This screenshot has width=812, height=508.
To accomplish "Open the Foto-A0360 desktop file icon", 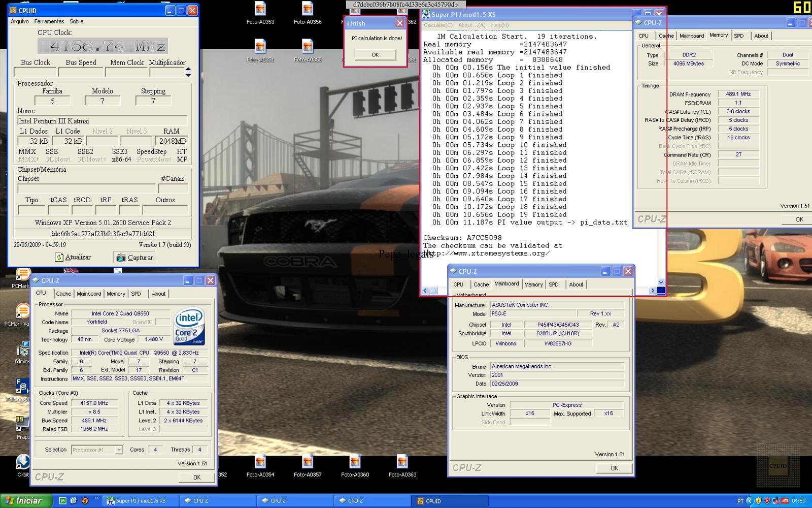I will tap(355, 462).
